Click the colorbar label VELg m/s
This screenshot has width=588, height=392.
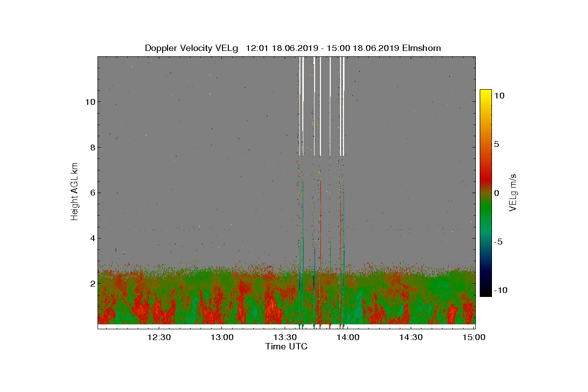513,192
